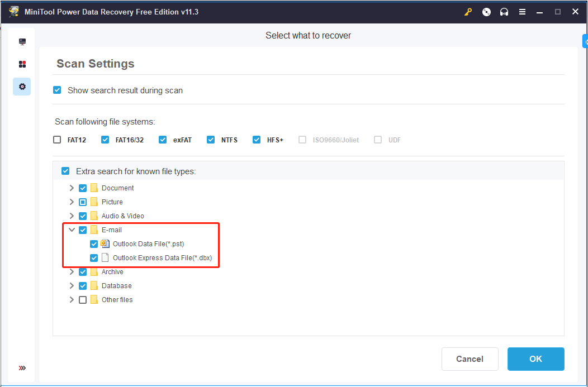588x387 pixels.
Task: Expand the Database tree node
Action: click(x=72, y=286)
